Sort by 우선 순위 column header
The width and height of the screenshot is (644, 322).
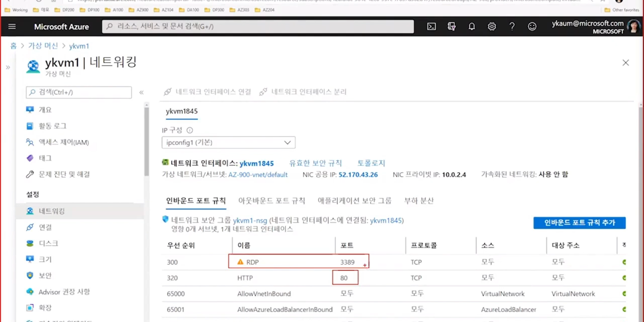click(181, 245)
